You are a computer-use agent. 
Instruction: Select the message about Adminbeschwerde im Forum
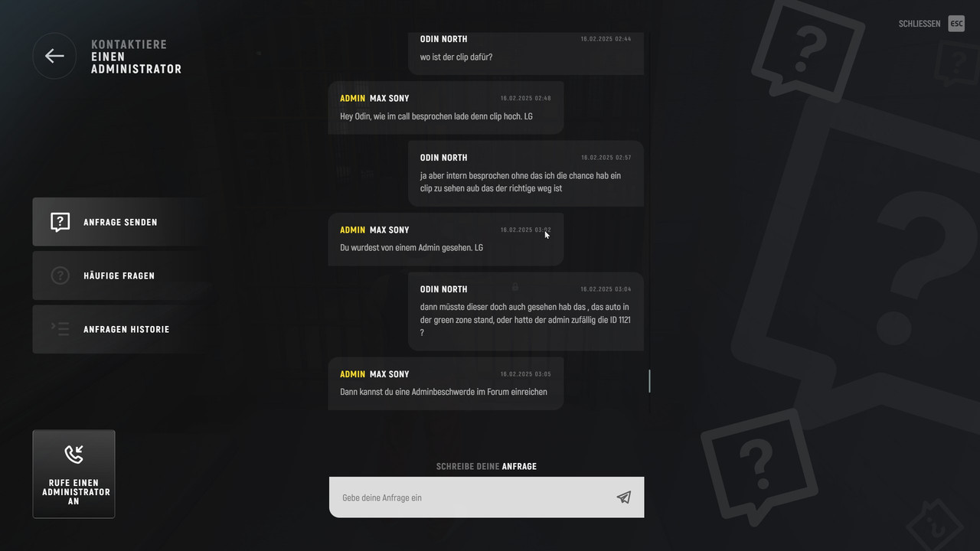pos(446,383)
